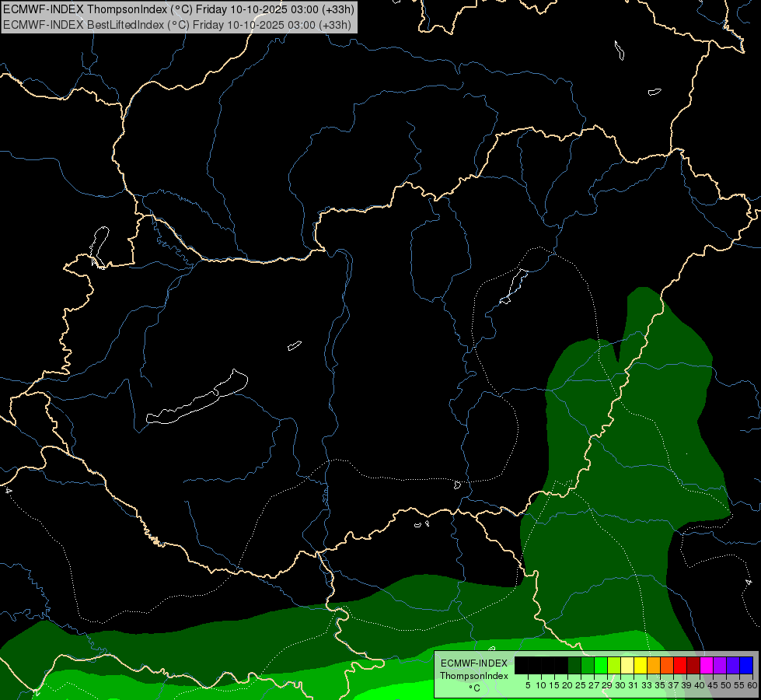
Task: Click the legend tick value '35'
Action: point(660,685)
